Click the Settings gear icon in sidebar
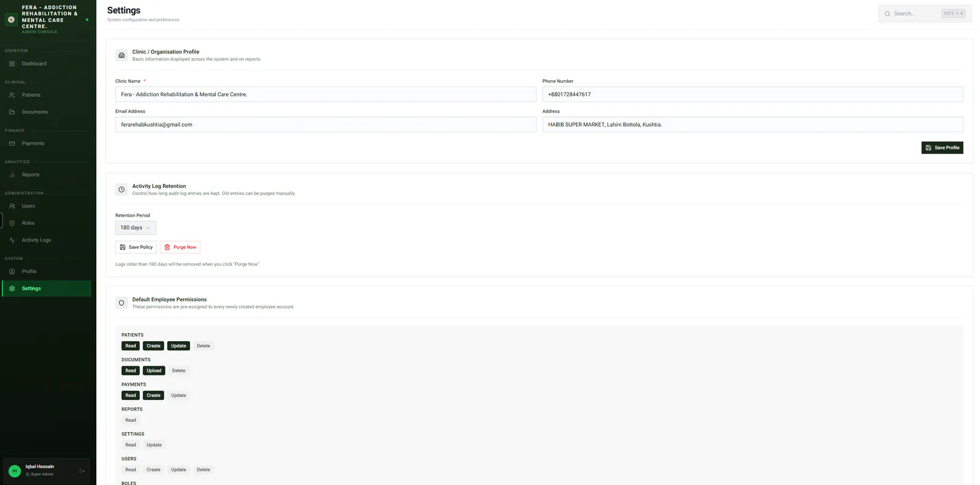 point(12,288)
